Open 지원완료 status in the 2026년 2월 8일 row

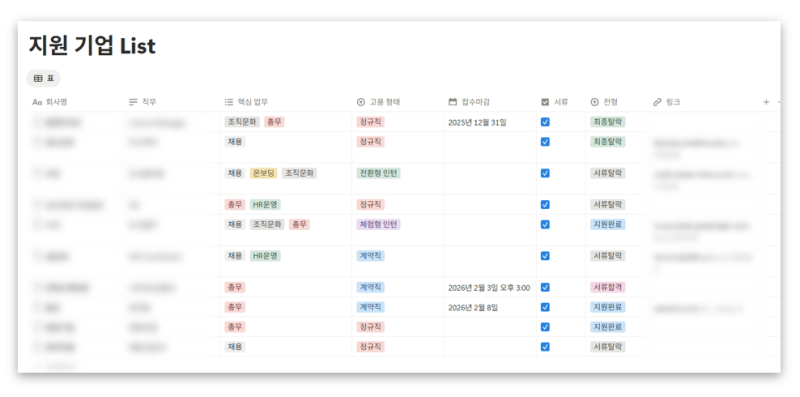(x=608, y=307)
